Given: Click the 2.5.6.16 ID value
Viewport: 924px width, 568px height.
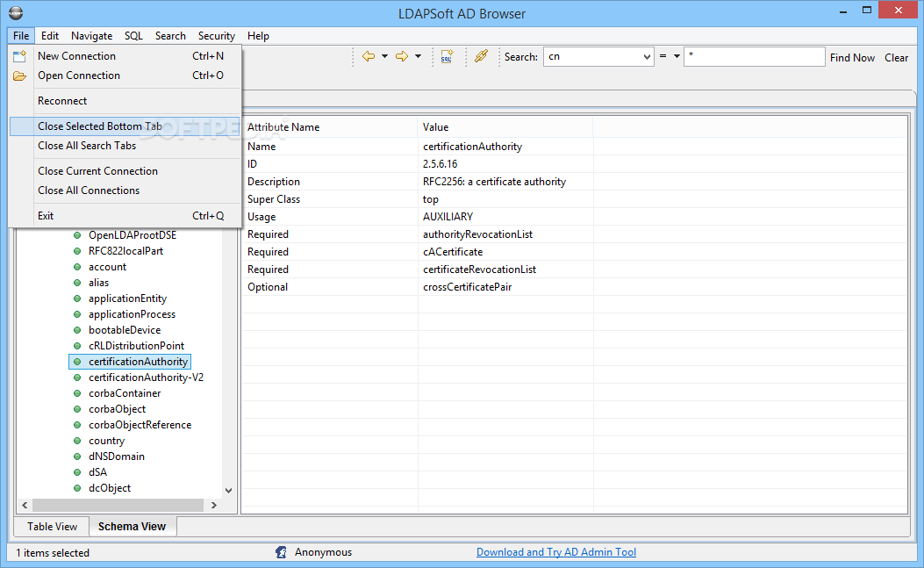Looking at the screenshot, I should coord(440,164).
